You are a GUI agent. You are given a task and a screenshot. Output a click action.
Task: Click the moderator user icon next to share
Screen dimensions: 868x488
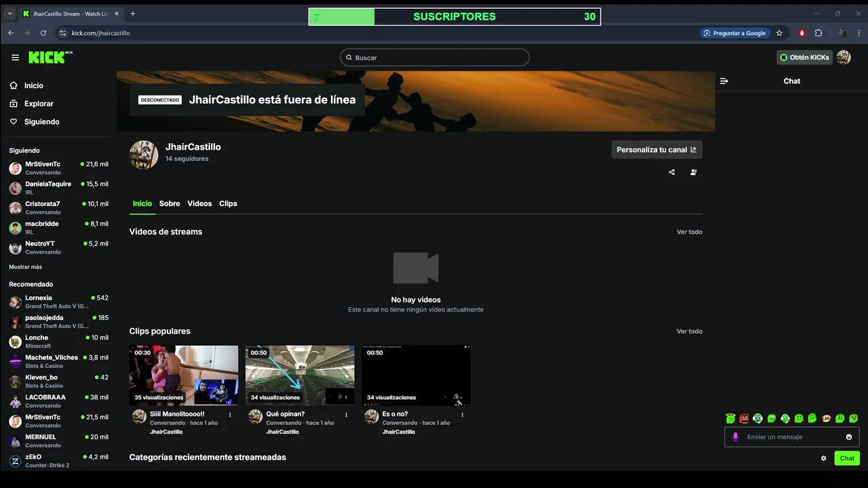(693, 172)
